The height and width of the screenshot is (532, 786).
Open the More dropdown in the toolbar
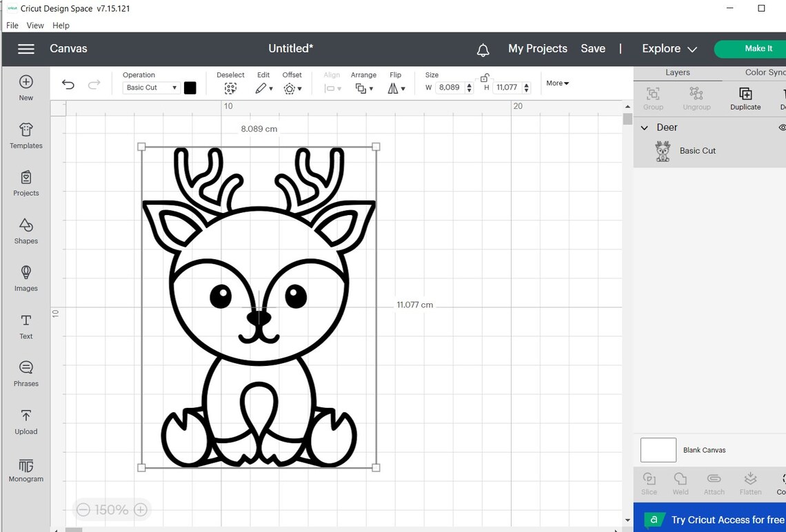[557, 83]
